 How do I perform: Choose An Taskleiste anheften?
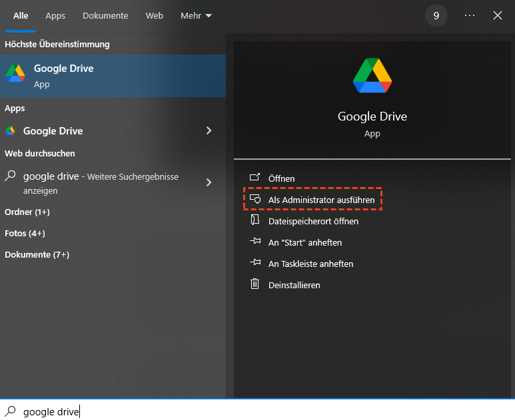(310, 264)
